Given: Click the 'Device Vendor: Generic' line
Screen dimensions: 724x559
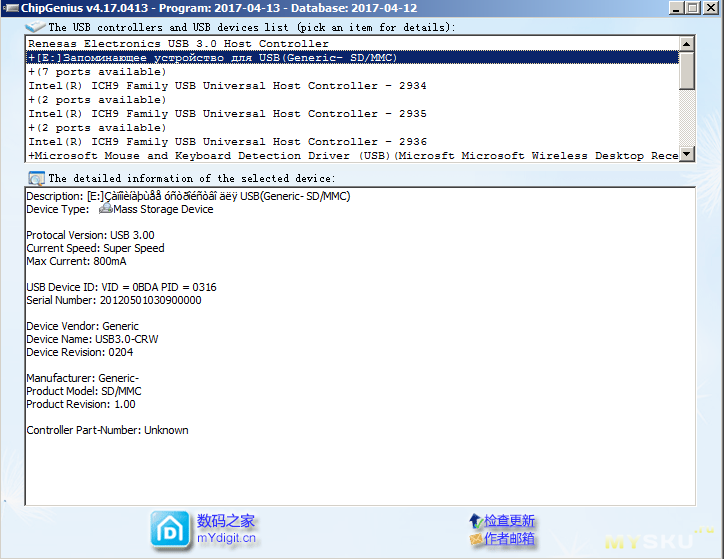Looking at the screenshot, I should (82, 326).
